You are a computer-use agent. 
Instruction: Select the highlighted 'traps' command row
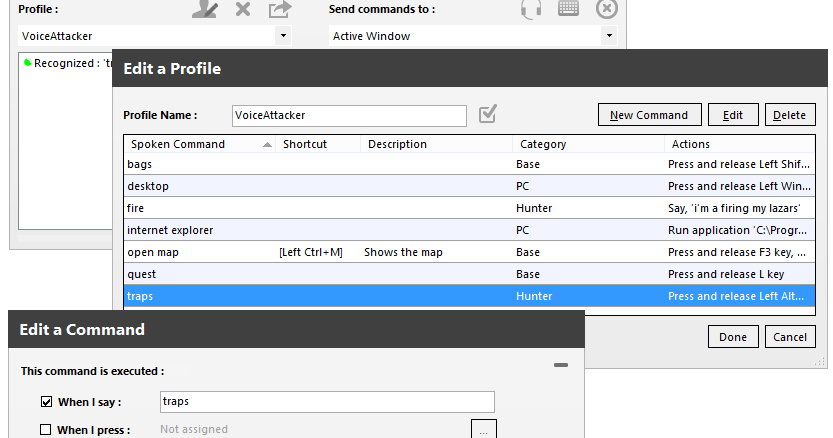tap(469, 296)
